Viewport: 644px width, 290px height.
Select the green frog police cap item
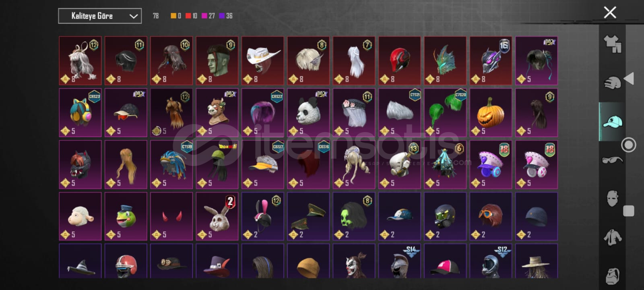(x=126, y=216)
